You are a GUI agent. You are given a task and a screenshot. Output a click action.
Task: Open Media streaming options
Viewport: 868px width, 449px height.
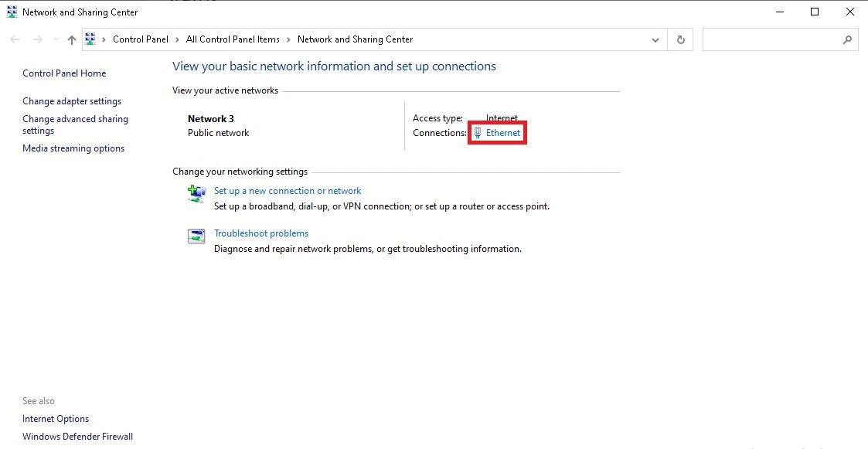73,148
